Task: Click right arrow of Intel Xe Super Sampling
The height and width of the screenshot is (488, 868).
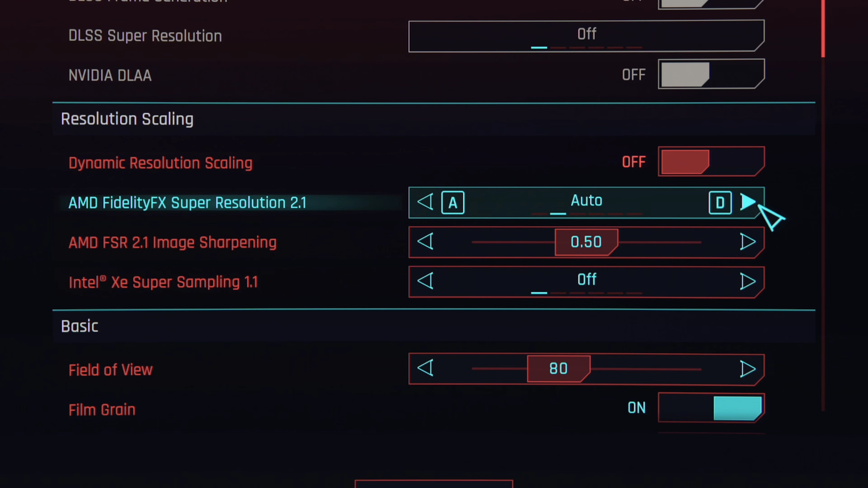Action: click(x=748, y=281)
